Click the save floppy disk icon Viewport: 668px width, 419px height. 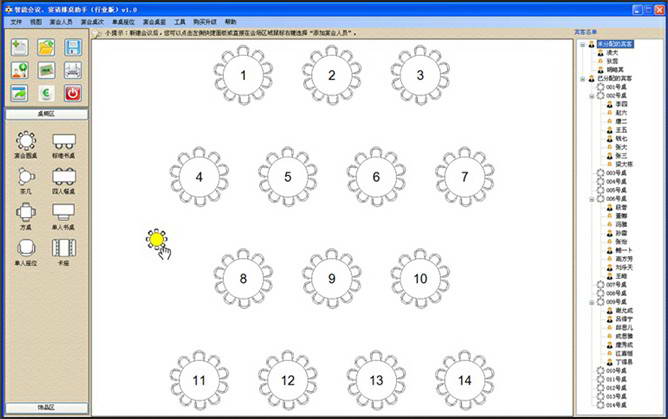click(x=73, y=47)
